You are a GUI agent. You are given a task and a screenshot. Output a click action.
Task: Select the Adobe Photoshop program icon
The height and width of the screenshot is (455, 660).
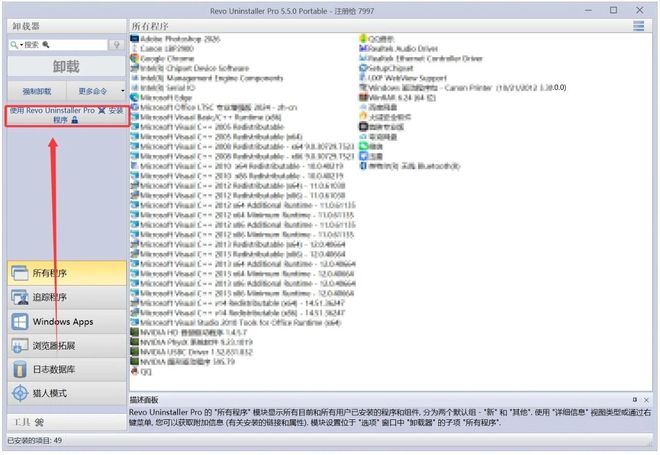coord(135,39)
